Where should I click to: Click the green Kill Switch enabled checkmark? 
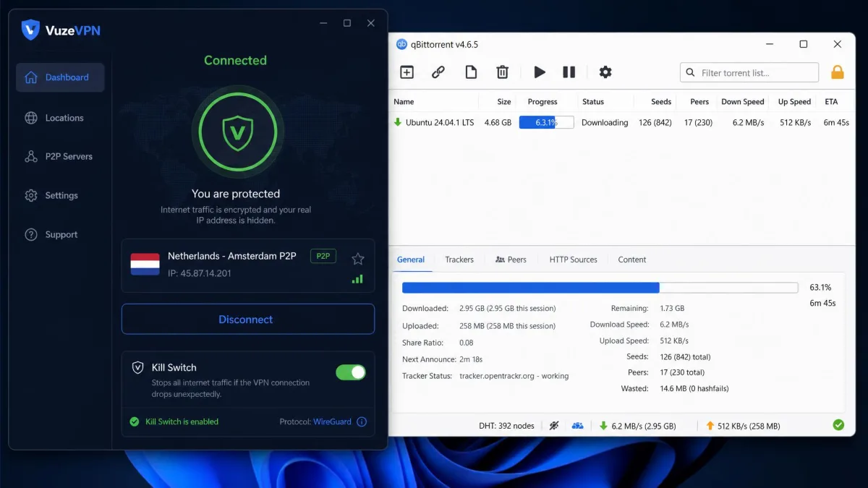coord(134,421)
